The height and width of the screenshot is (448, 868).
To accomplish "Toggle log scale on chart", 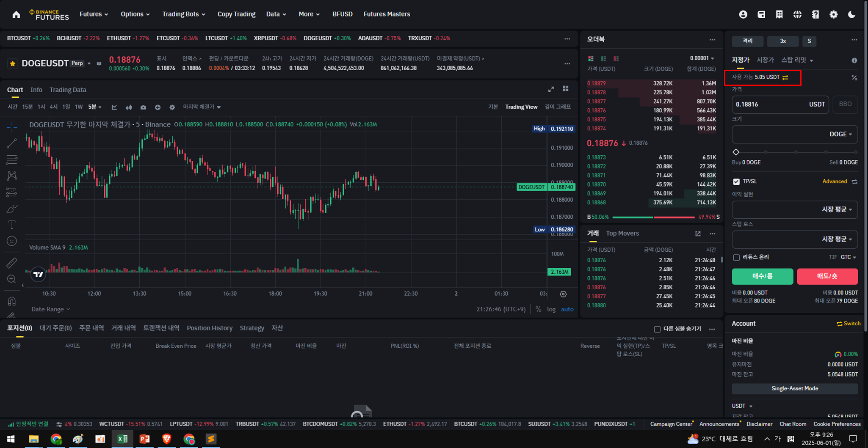I will coord(551,309).
